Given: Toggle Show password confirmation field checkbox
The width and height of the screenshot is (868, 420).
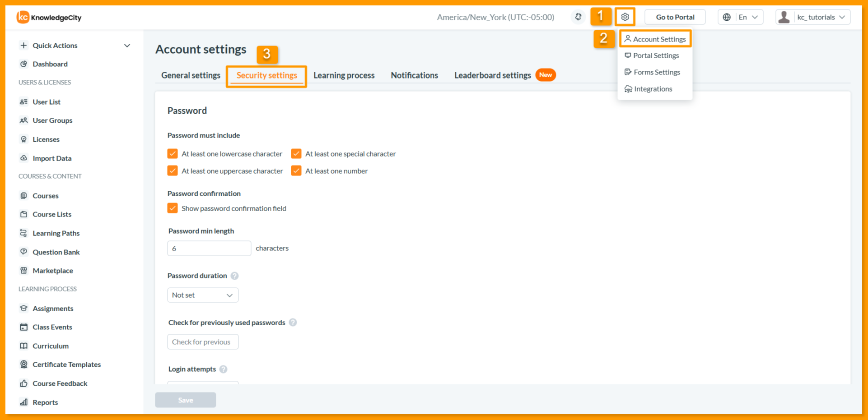Looking at the screenshot, I should [x=173, y=208].
